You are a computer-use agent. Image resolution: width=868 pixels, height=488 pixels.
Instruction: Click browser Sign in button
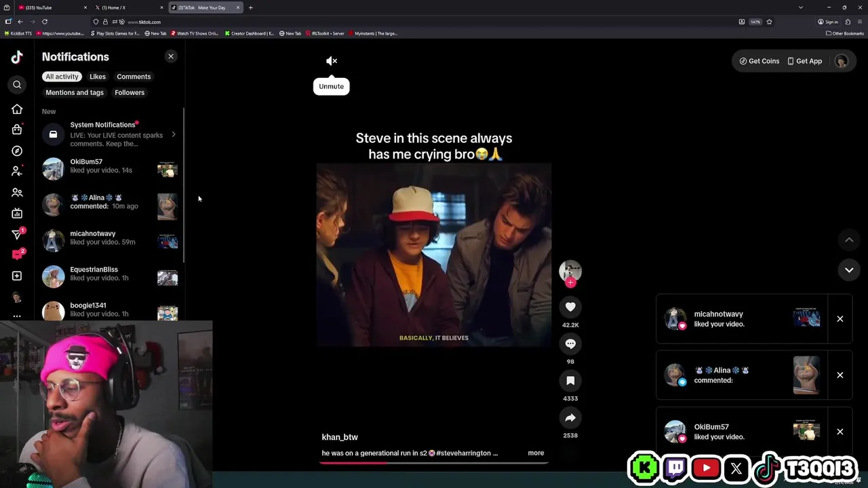(828, 22)
